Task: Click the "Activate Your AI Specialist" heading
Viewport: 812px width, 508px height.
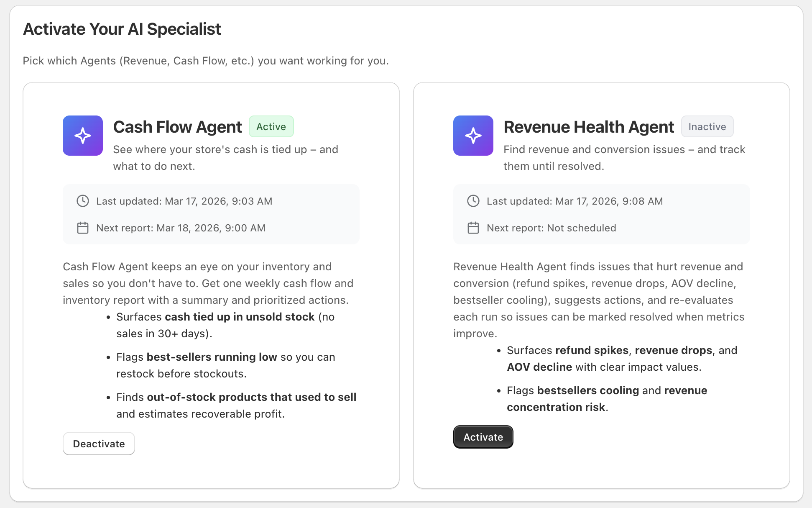Action: (x=122, y=29)
